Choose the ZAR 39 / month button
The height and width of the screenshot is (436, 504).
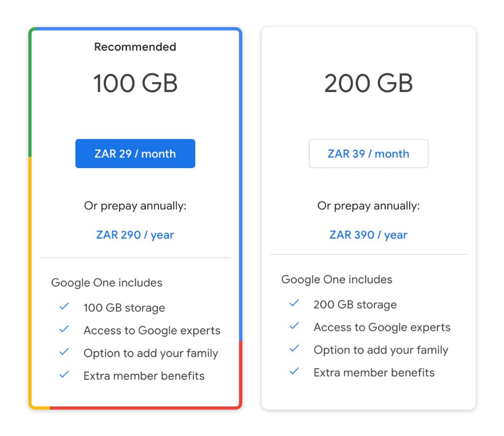(368, 154)
